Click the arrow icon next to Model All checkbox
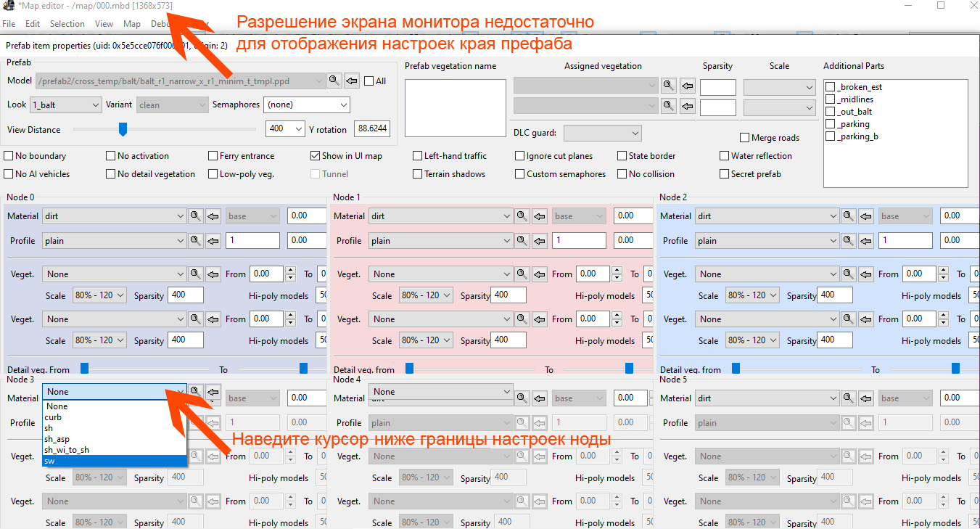 [351, 81]
